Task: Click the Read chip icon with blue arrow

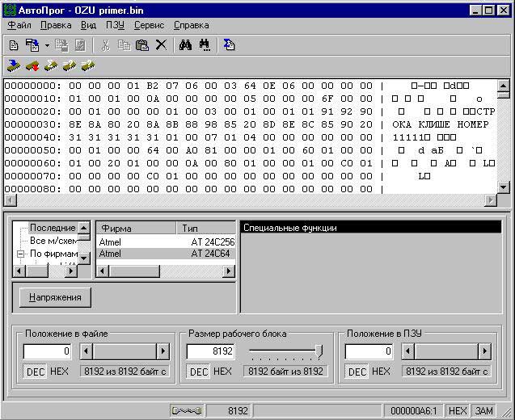Action: [14, 65]
